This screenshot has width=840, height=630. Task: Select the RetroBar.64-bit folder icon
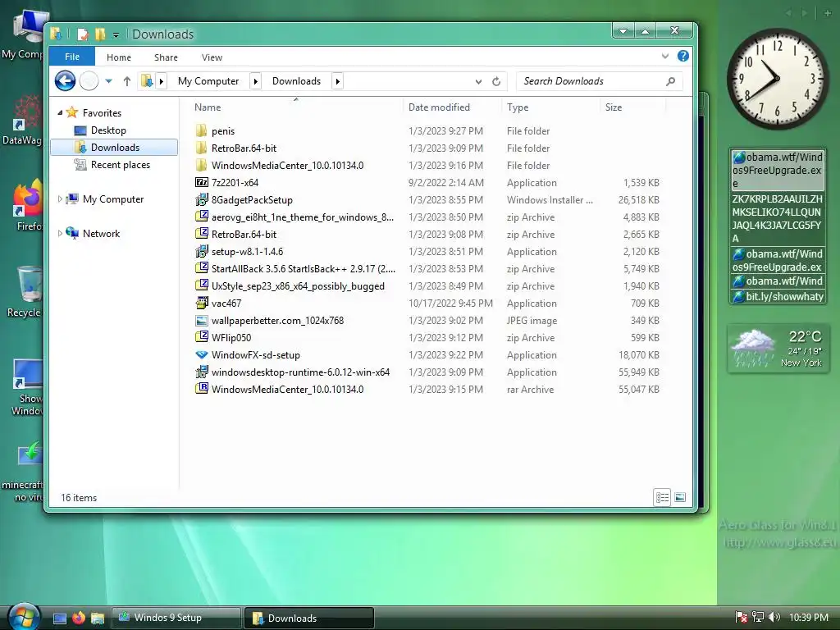202,148
